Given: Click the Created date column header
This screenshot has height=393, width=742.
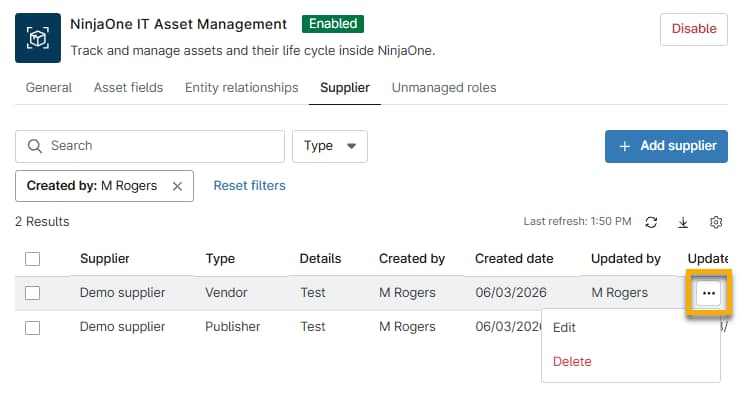Looking at the screenshot, I should [x=514, y=259].
